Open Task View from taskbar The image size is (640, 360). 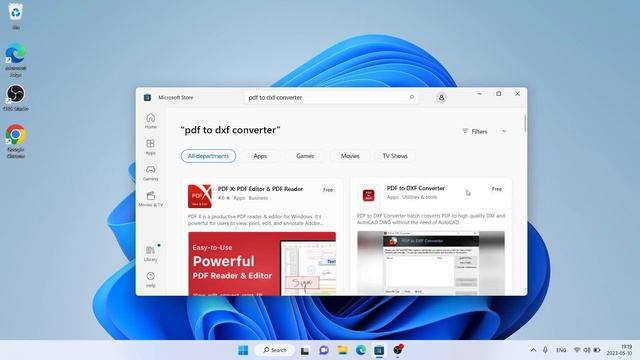click(x=305, y=350)
